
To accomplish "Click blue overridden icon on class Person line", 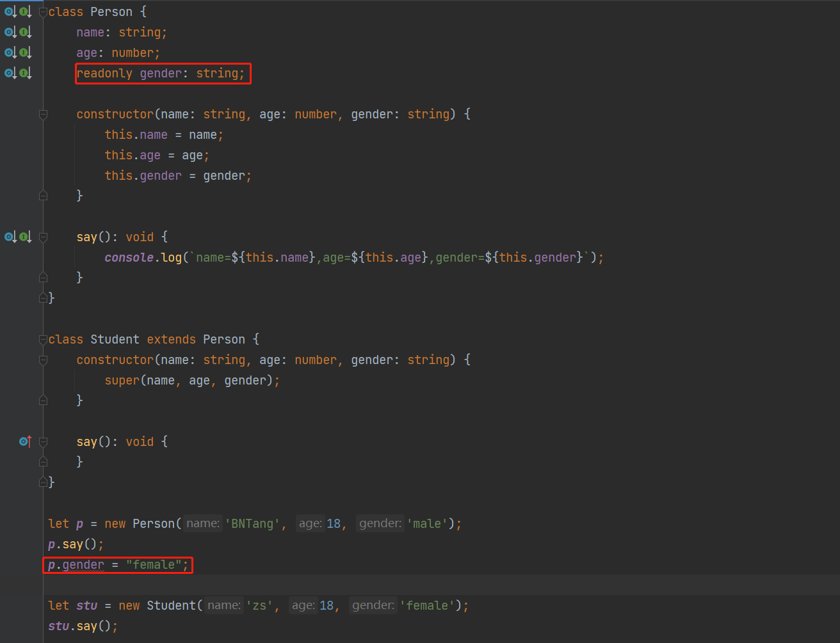I will [11, 12].
